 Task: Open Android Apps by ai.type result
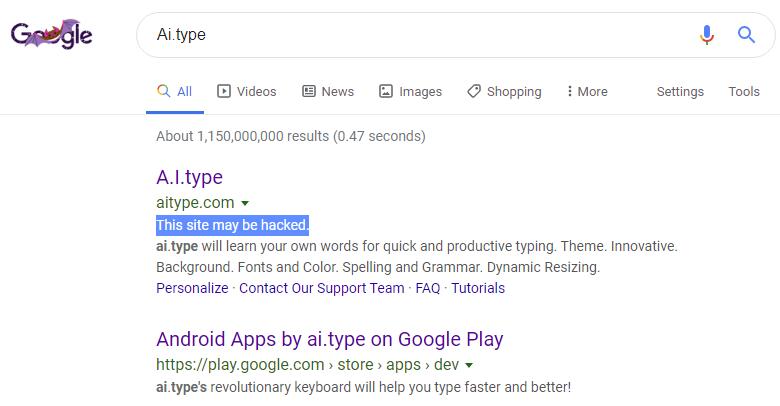pyautogui.click(x=330, y=339)
